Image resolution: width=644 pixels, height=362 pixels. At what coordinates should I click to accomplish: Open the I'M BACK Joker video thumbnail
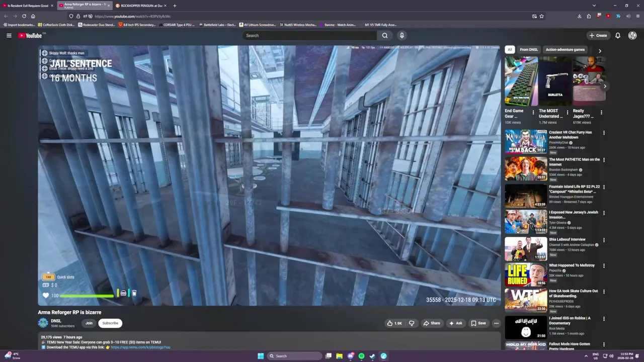pyautogui.click(x=526, y=142)
